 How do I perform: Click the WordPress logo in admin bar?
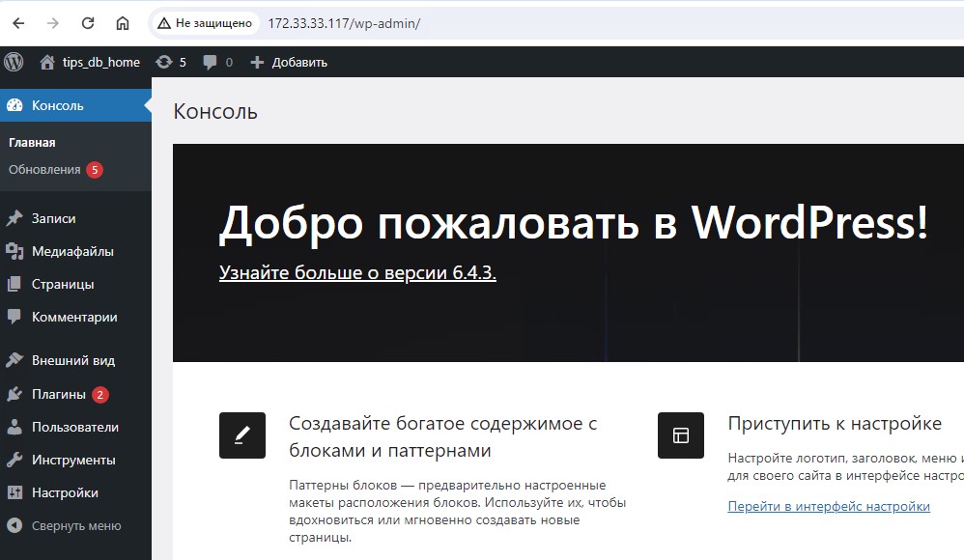[x=14, y=62]
